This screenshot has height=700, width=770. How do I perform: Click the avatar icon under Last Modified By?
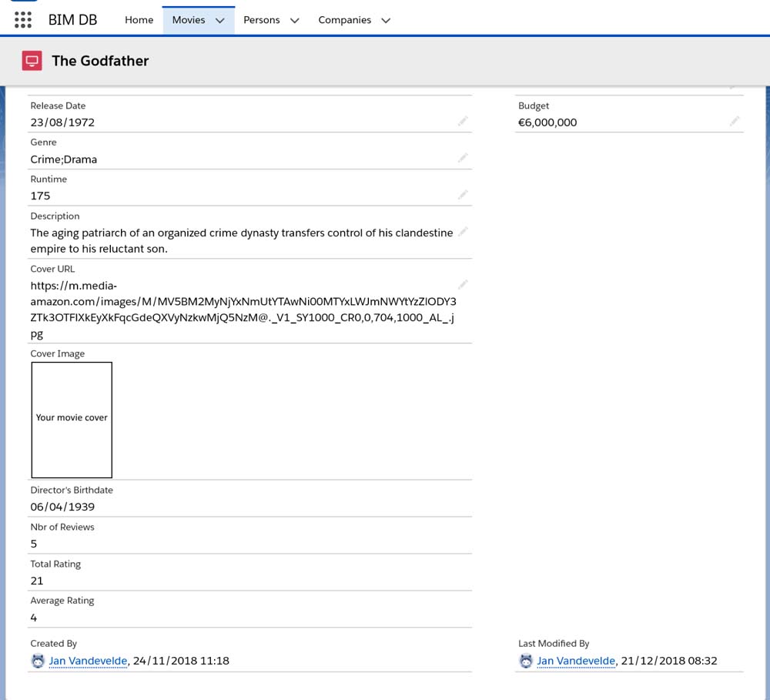pyautogui.click(x=526, y=661)
